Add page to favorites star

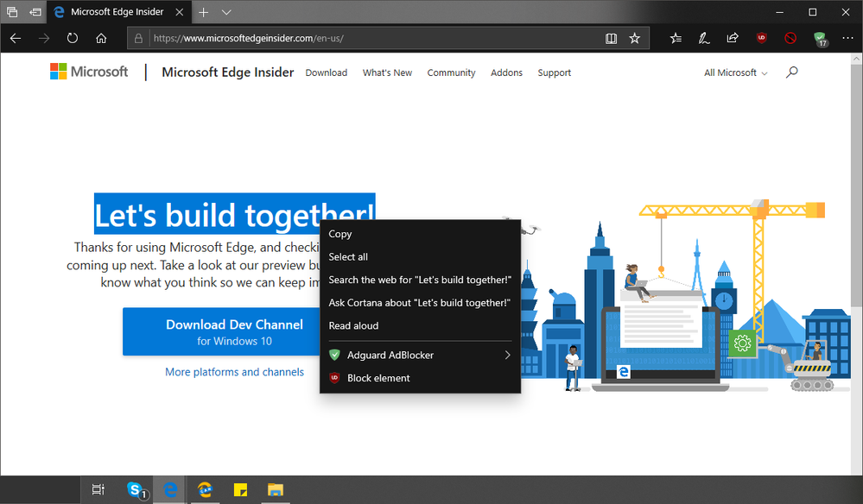click(635, 39)
